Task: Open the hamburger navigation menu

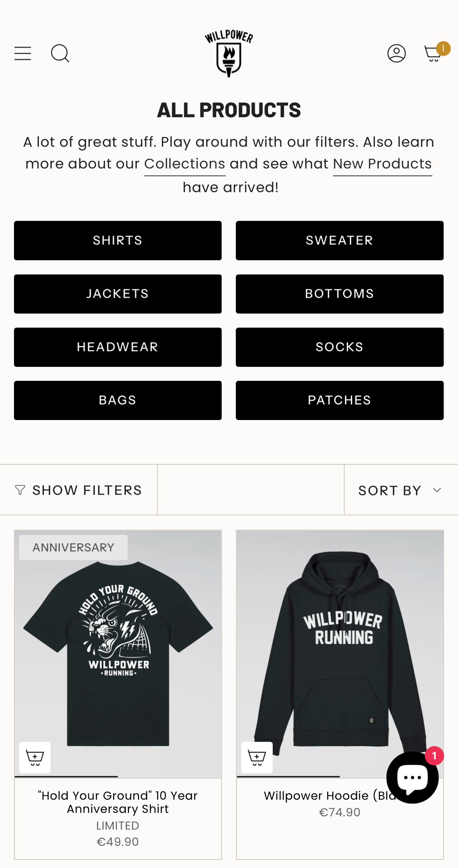Action: click(x=23, y=54)
